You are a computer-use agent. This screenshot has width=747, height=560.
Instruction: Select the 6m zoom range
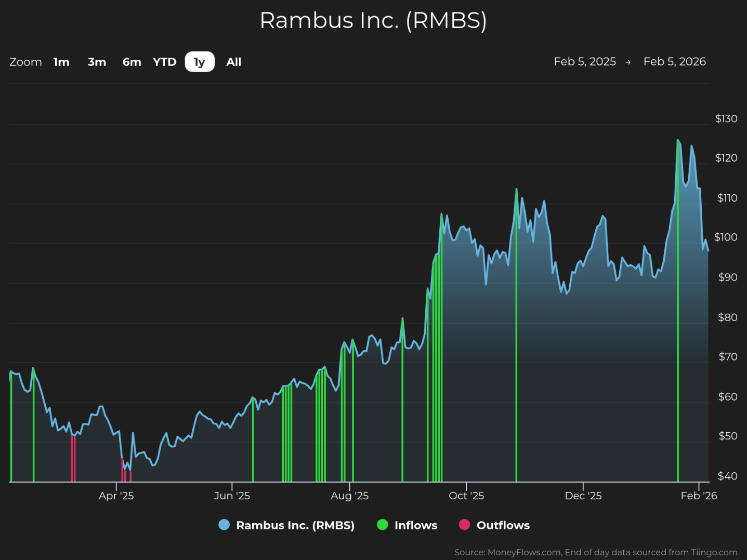(132, 62)
